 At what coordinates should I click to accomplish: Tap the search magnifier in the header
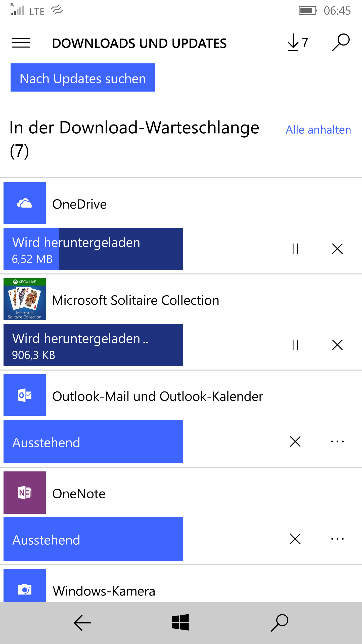click(x=341, y=42)
